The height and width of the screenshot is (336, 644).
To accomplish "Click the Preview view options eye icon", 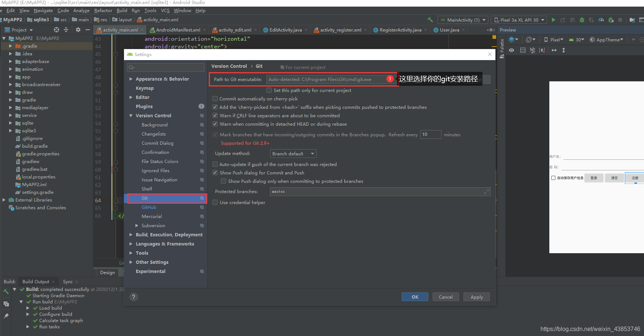I will 512,50.
